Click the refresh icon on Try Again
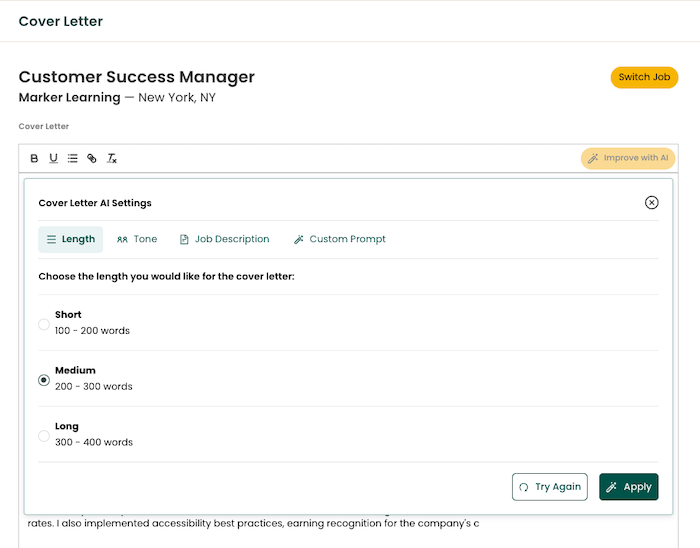 click(x=524, y=487)
